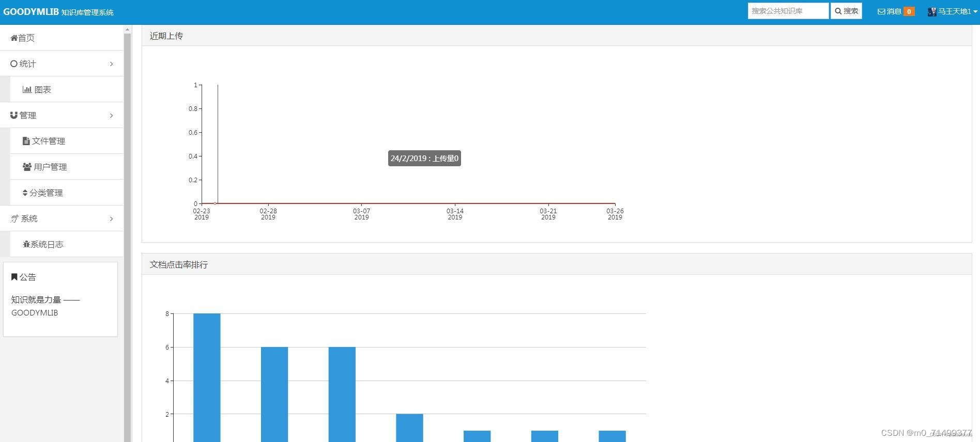Click the circle icon beside 统计
The height and width of the screenshot is (442, 980).
(14, 64)
